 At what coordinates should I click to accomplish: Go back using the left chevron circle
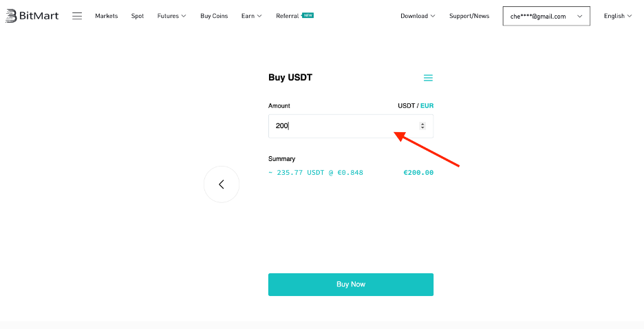pyautogui.click(x=222, y=184)
